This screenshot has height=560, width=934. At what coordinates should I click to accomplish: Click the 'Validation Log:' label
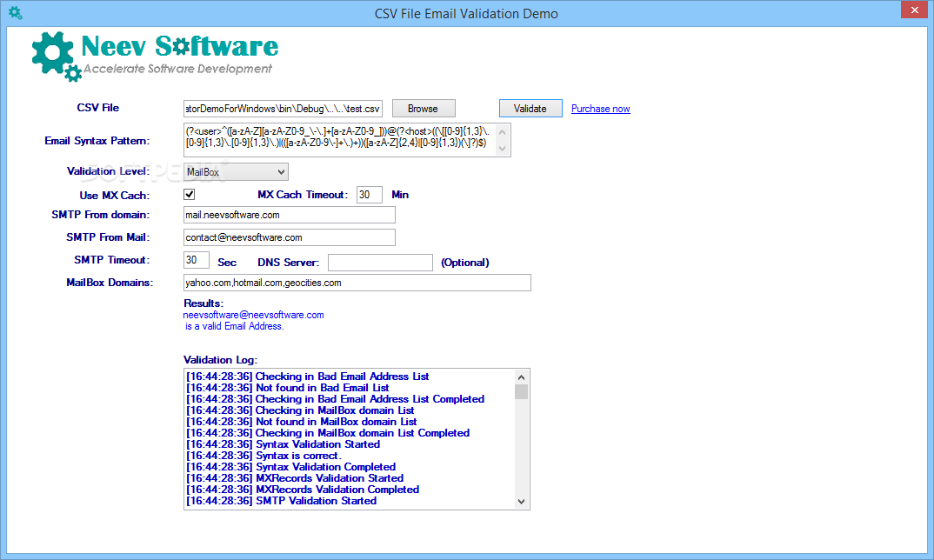point(220,360)
